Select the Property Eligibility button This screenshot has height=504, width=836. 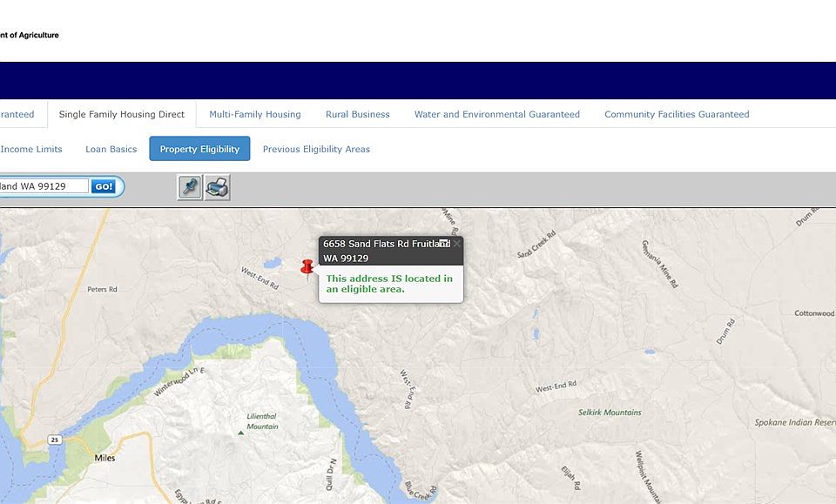click(x=199, y=149)
